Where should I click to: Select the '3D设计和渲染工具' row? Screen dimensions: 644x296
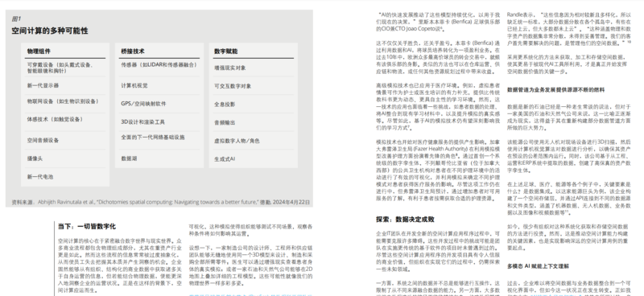click(x=159, y=122)
